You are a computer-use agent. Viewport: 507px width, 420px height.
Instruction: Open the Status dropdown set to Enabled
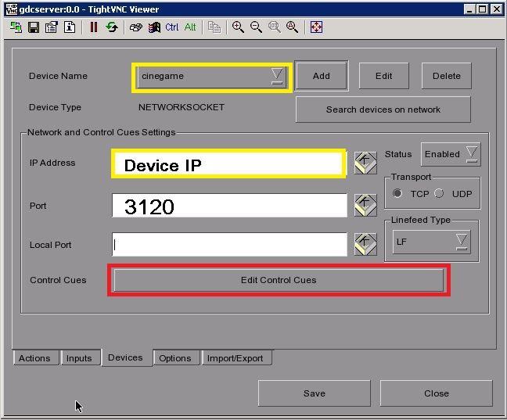tap(451, 154)
